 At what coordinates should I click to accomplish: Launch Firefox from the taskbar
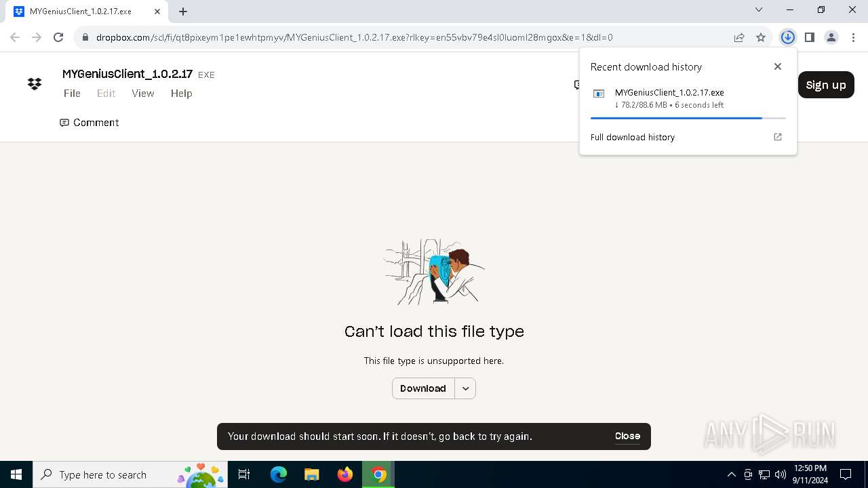coord(344,474)
